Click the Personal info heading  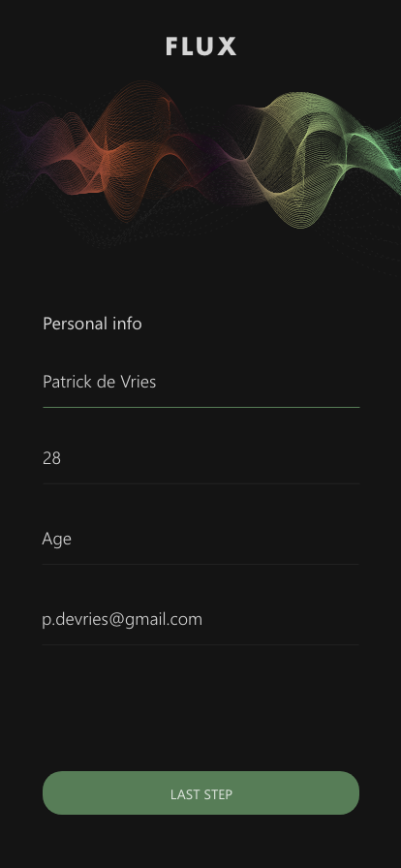(92, 324)
